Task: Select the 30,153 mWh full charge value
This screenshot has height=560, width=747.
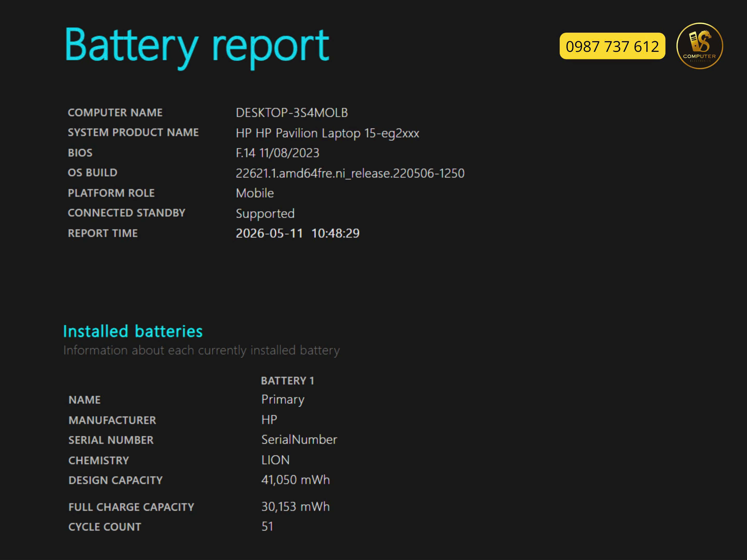Action: click(x=295, y=507)
